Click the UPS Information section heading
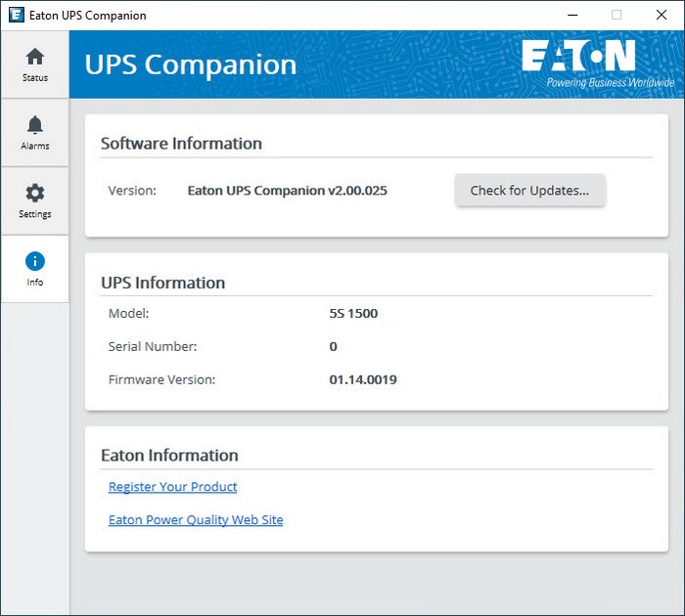The height and width of the screenshot is (616, 685). [162, 283]
